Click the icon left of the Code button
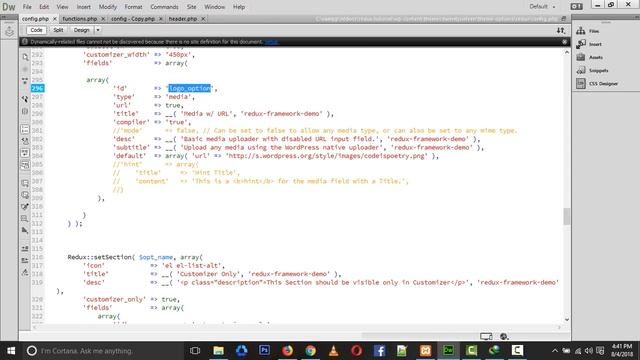This screenshot has width=640, height=360. (9, 31)
